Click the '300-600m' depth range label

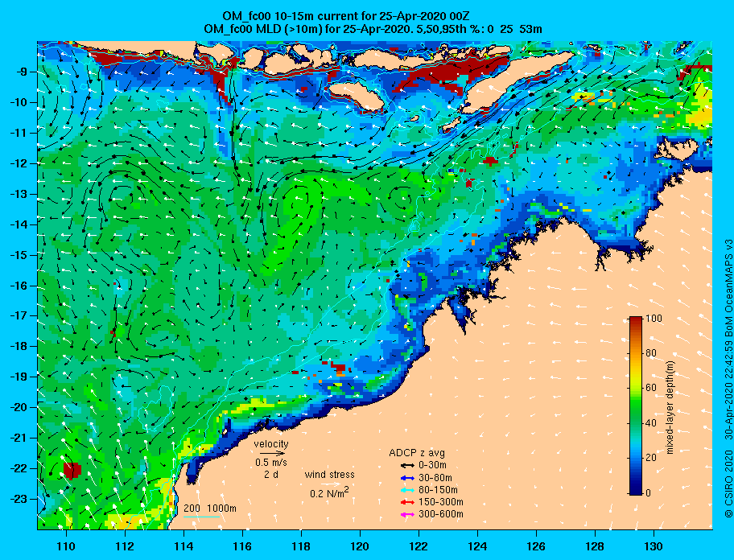click(x=440, y=514)
